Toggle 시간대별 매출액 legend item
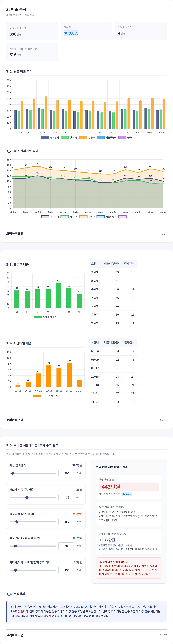 click(x=45, y=396)
